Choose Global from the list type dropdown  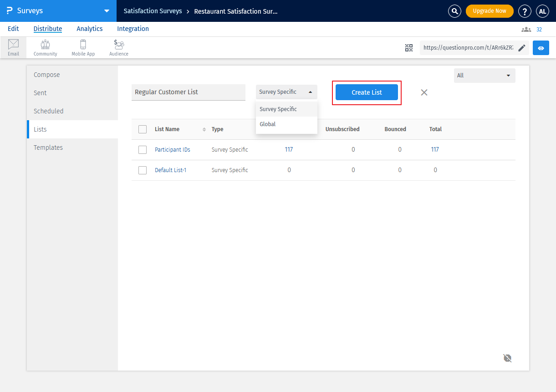pos(268,124)
